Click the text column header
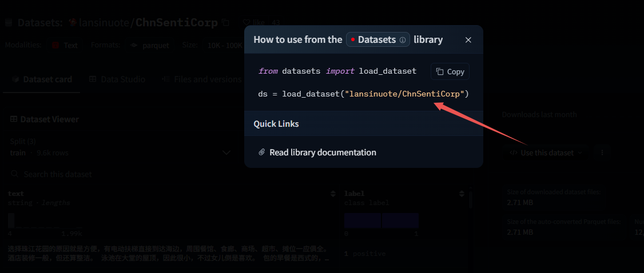The image size is (644, 273). pos(15,194)
